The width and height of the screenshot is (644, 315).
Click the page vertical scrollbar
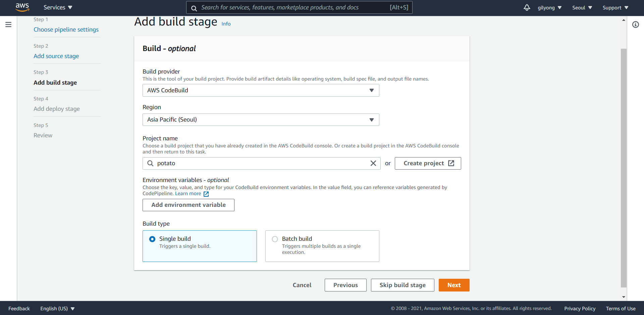click(624, 168)
